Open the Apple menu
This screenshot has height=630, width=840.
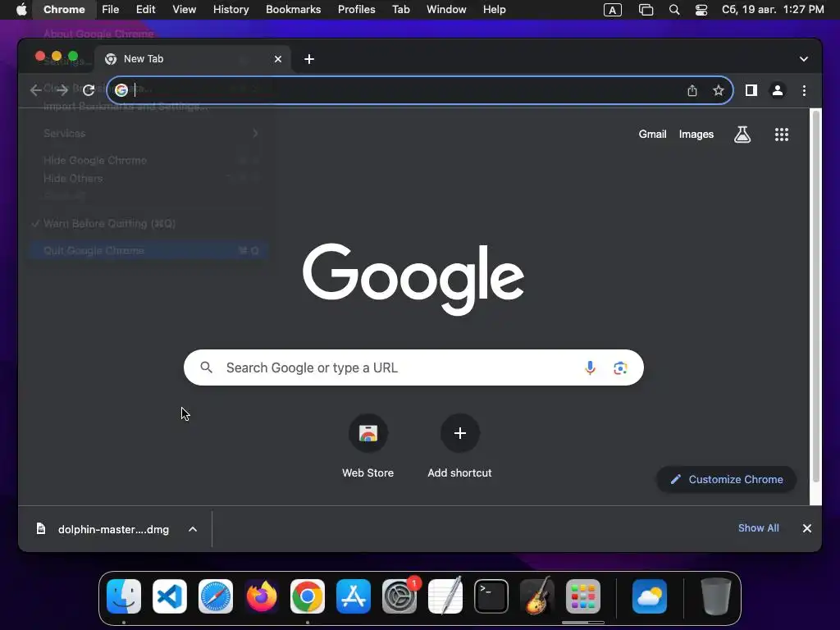(21, 10)
